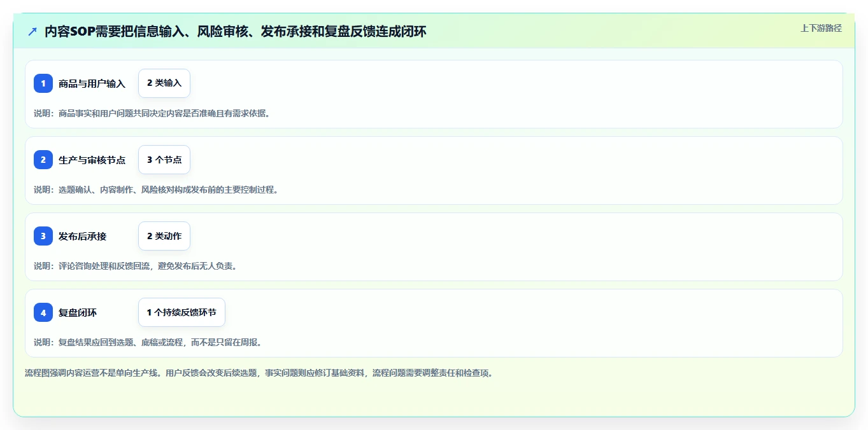Image resolution: width=868 pixels, height=430 pixels.
Task: Click the step 3 number badge
Action: (x=43, y=236)
